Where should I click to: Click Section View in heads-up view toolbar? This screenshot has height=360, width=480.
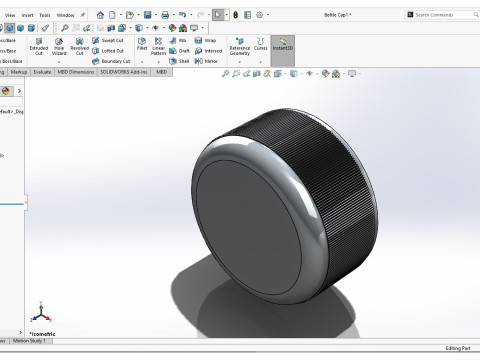[257, 74]
